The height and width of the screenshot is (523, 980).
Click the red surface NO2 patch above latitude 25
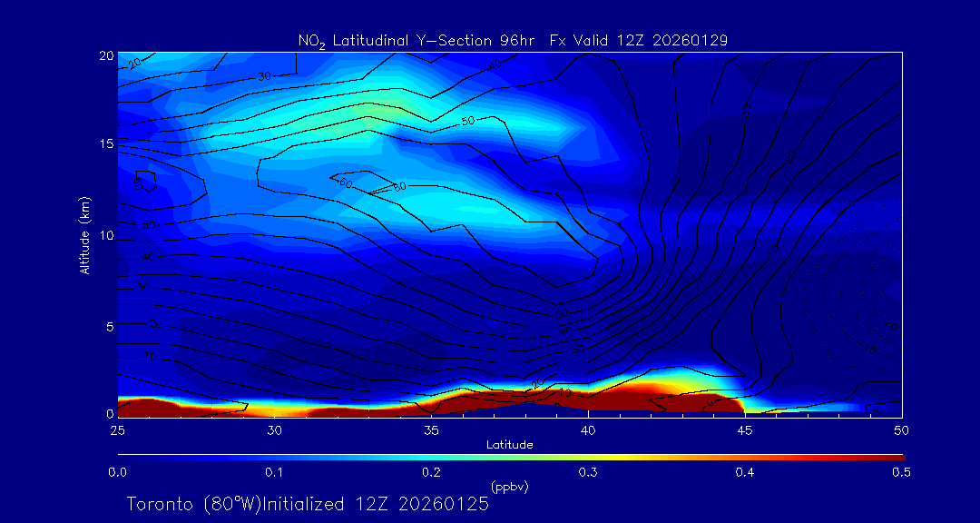click(136, 407)
